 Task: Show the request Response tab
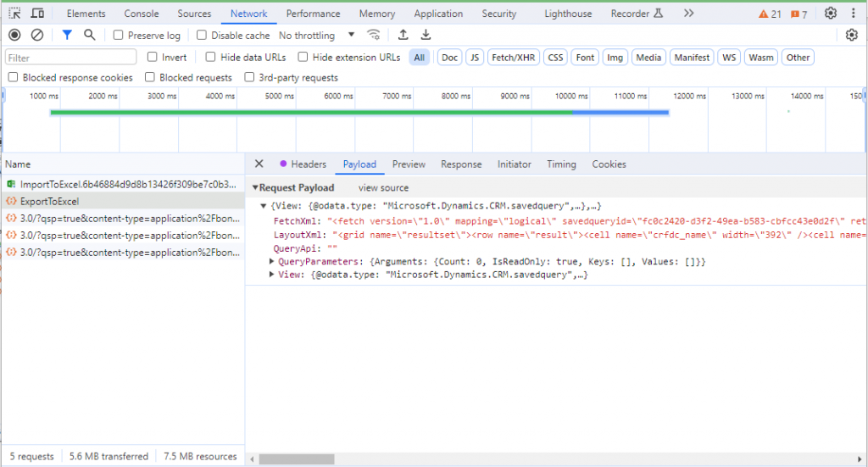click(461, 164)
